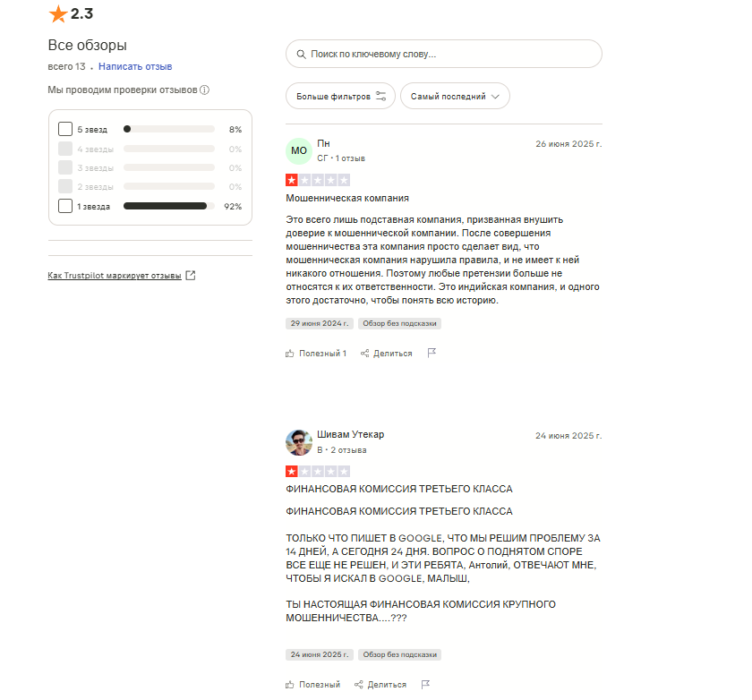Click the Написать отзыв link
The image size is (752, 700).
(x=135, y=66)
